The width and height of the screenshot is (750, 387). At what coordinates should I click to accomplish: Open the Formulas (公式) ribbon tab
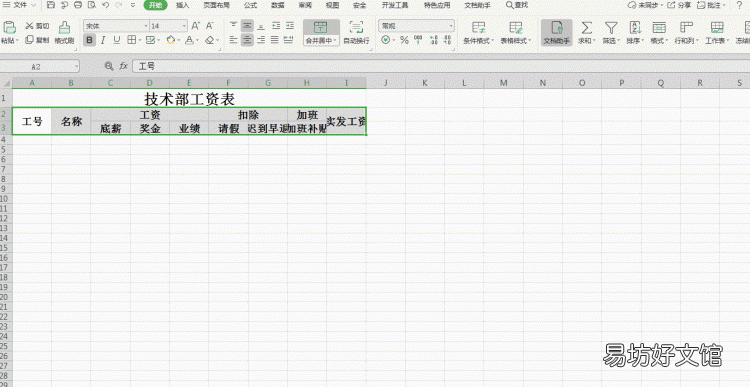tap(250, 5)
